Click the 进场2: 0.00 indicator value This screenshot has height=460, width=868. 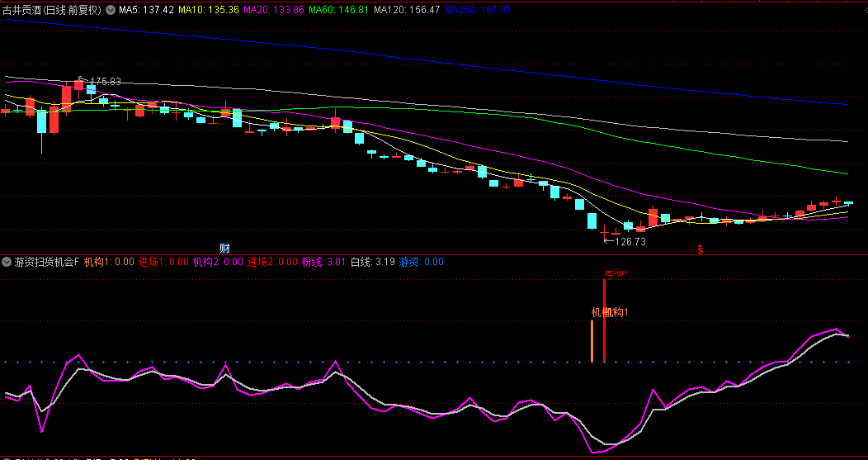point(271,262)
